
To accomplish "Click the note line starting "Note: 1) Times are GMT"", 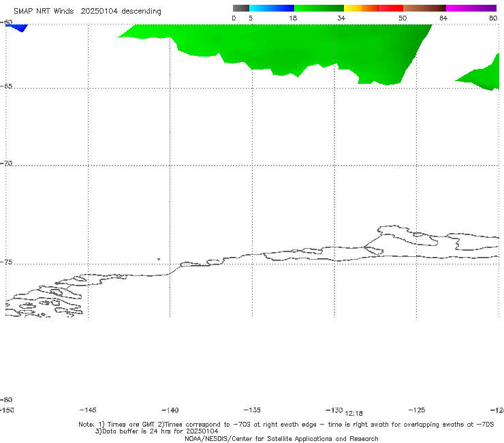I will click(286, 425).
